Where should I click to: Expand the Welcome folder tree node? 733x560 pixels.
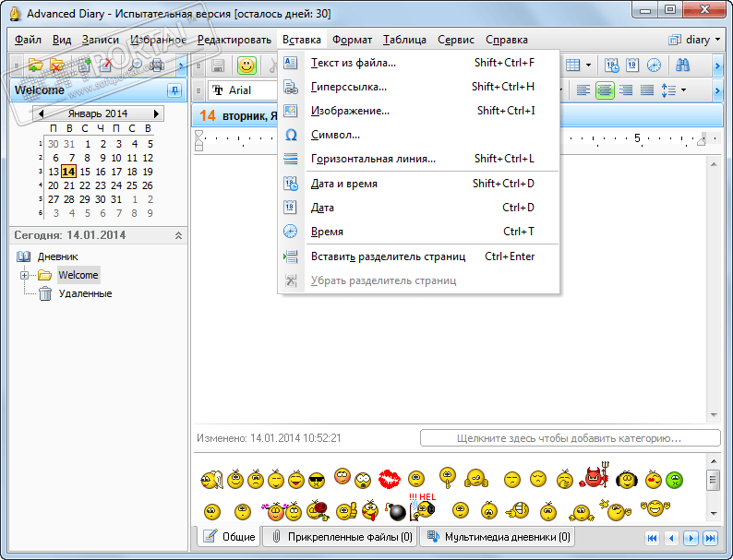[x=24, y=275]
